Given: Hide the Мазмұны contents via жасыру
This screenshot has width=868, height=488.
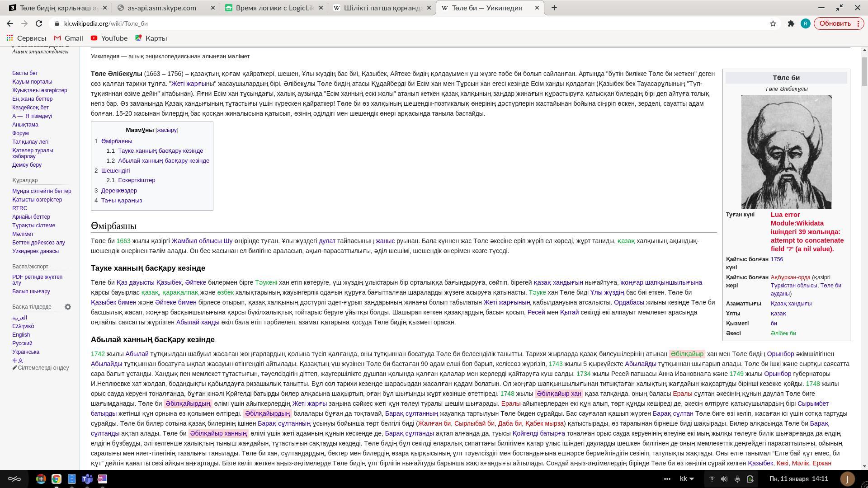Looking at the screenshot, I should (167, 130).
